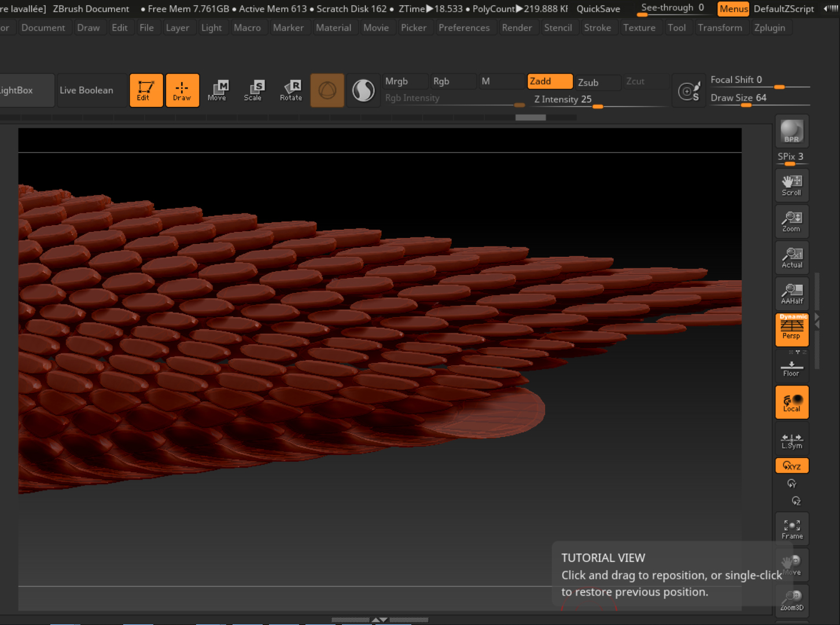Open the Preferences menu
Image resolution: width=840 pixels, height=625 pixels.
[x=465, y=28]
